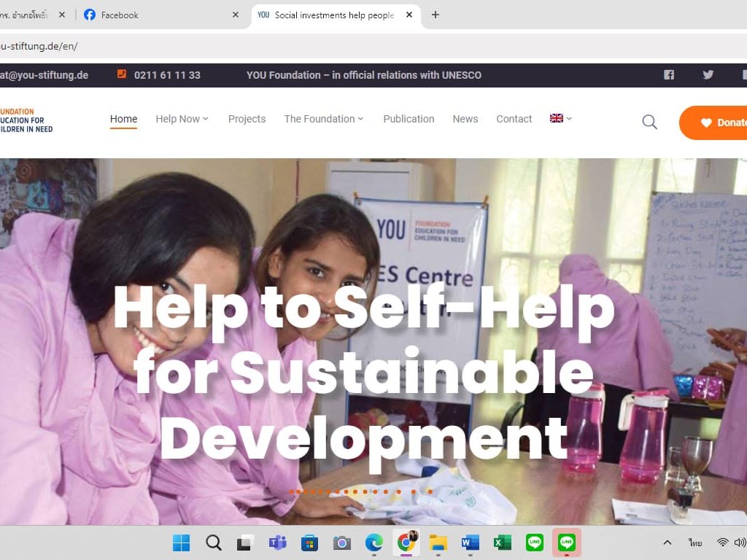Open the Facebook page icon in header
The height and width of the screenshot is (560, 747).
click(669, 75)
